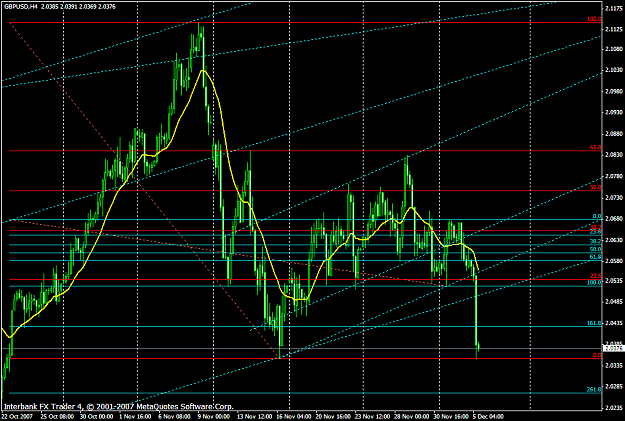Screen dimensions: 625x421
Task: Select the 2.0580 price axis label
Action: [x=614, y=261]
